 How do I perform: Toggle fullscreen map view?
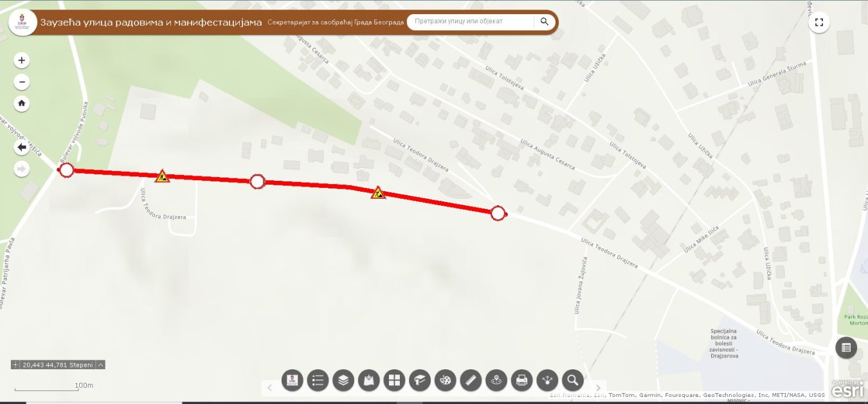819,22
